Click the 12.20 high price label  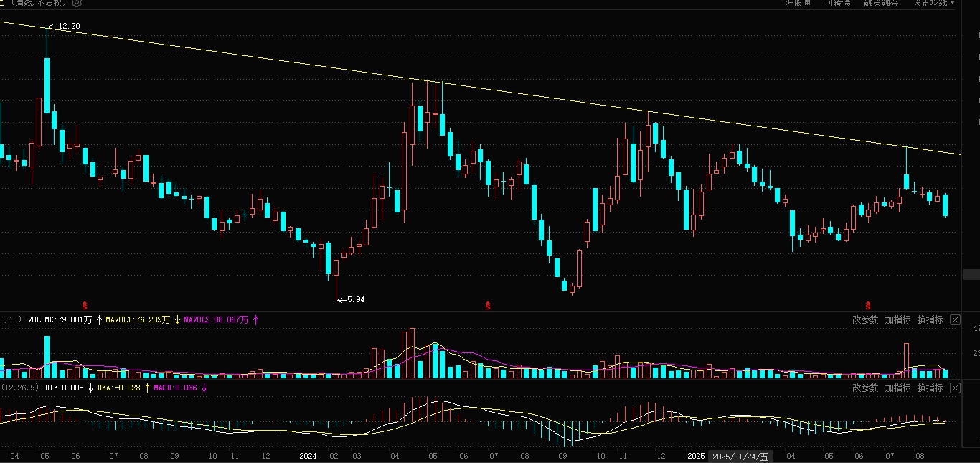coord(69,27)
